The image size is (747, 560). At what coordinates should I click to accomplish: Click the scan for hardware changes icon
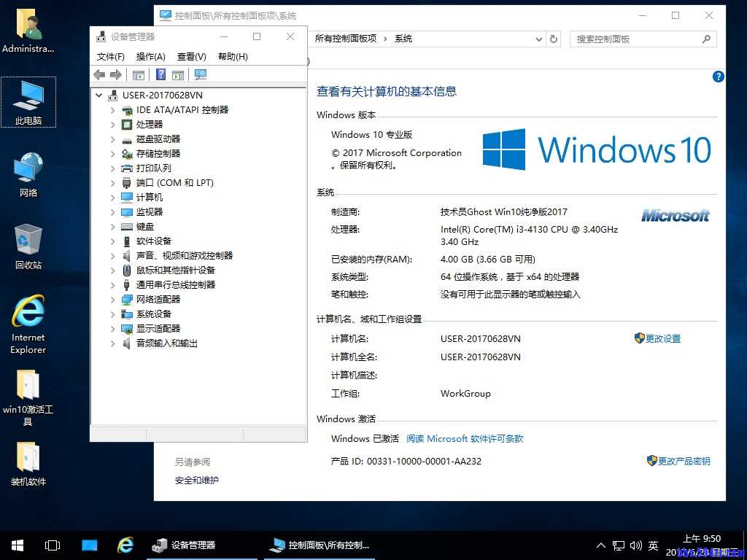coord(200,74)
